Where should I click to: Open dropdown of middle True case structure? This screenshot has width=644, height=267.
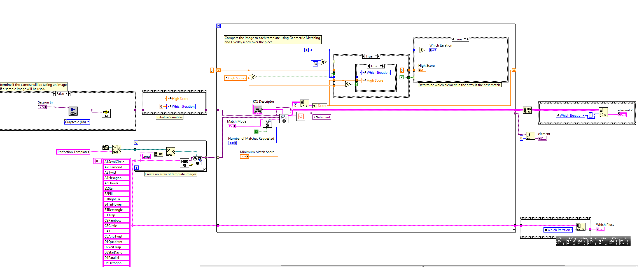tap(376, 56)
